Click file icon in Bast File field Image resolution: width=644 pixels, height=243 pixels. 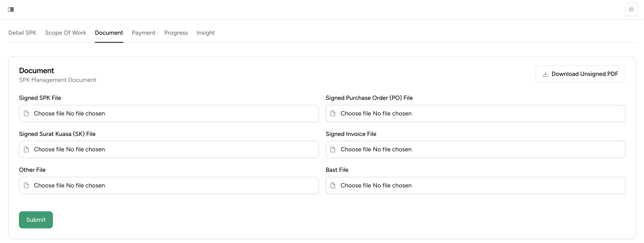pyautogui.click(x=333, y=185)
